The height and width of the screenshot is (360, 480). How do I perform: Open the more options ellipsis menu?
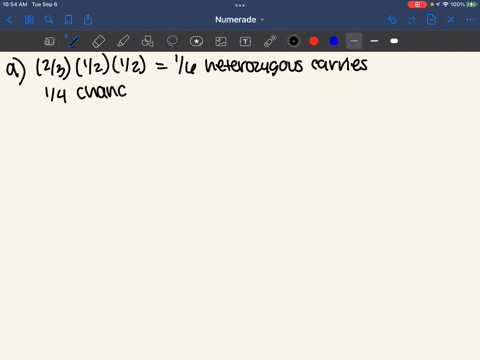pyautogui.click(x=470, y=20)
